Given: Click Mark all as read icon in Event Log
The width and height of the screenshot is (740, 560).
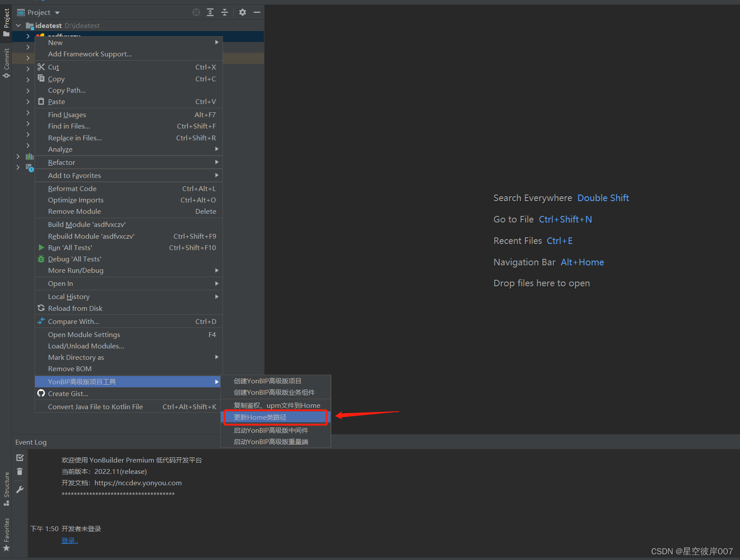Looking at the screenshot, I should point(20,457).
